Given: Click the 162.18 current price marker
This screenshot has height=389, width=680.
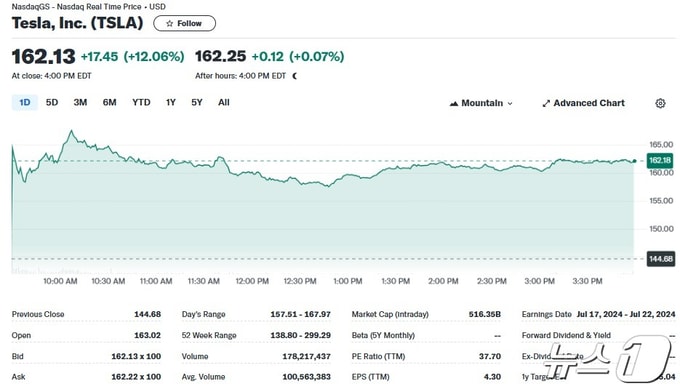Looking at the screenshot, I should 660,160.
